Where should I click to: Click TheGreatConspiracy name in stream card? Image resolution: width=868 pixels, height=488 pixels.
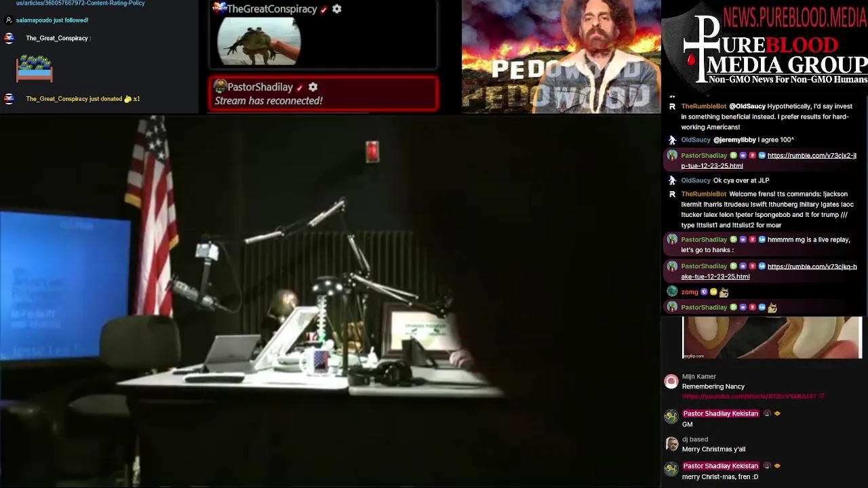pos(272,9)
